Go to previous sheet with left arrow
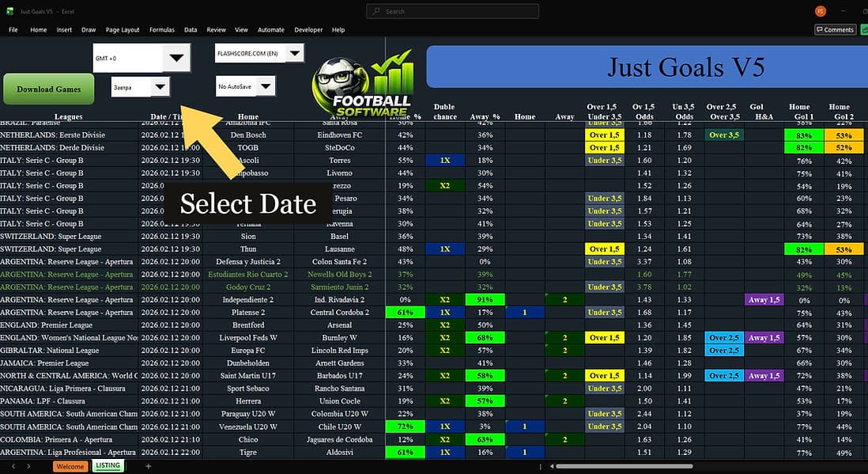This screenshot has width=868, height=474. (x=14, y=466)
